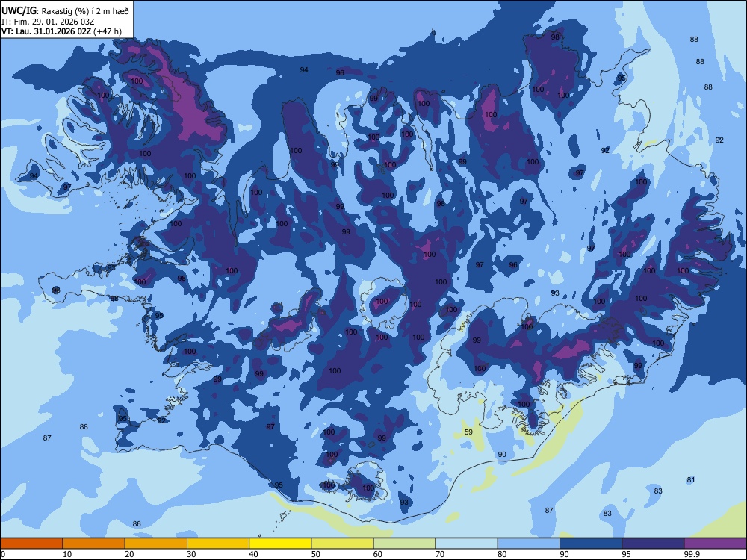Image resolution: width=747 pixels, height=560 pixels.
Task: Click the legend tick label '50'
Action: (x=316, y=554)
